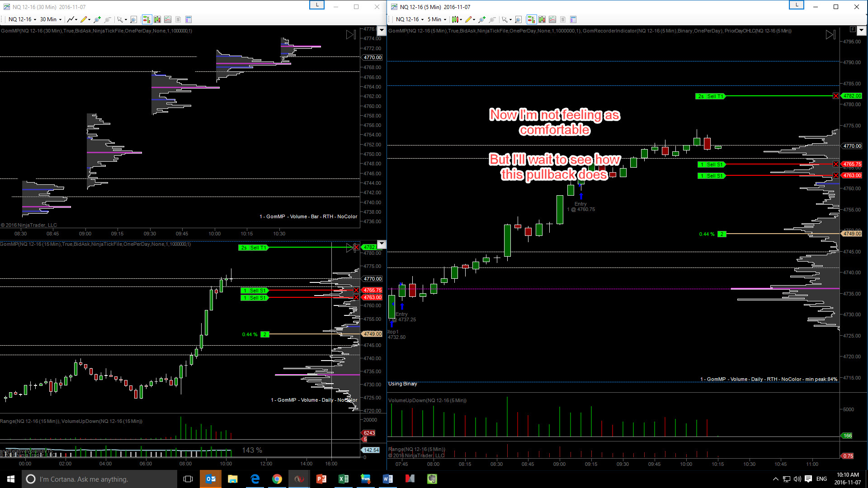The image size is (868, 488).
Task: Open the NQ 12-16 instrument dropdown in the 30 Min window
Action: point(22,19)
